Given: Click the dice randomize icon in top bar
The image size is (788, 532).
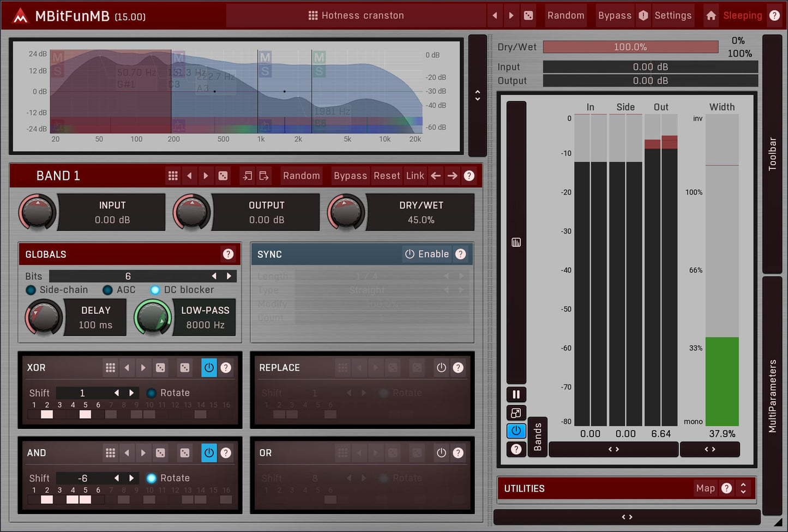Looking at the screenshot, I should (528, 16).
